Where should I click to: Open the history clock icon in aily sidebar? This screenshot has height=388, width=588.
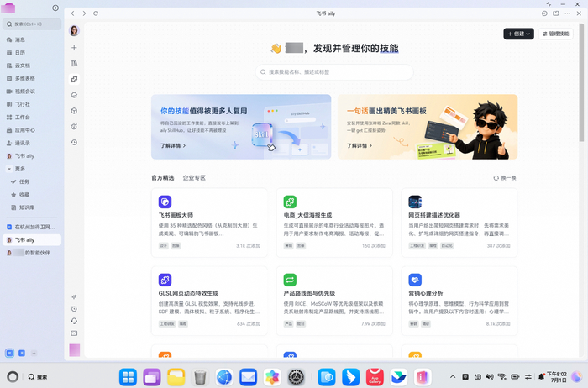74,143
